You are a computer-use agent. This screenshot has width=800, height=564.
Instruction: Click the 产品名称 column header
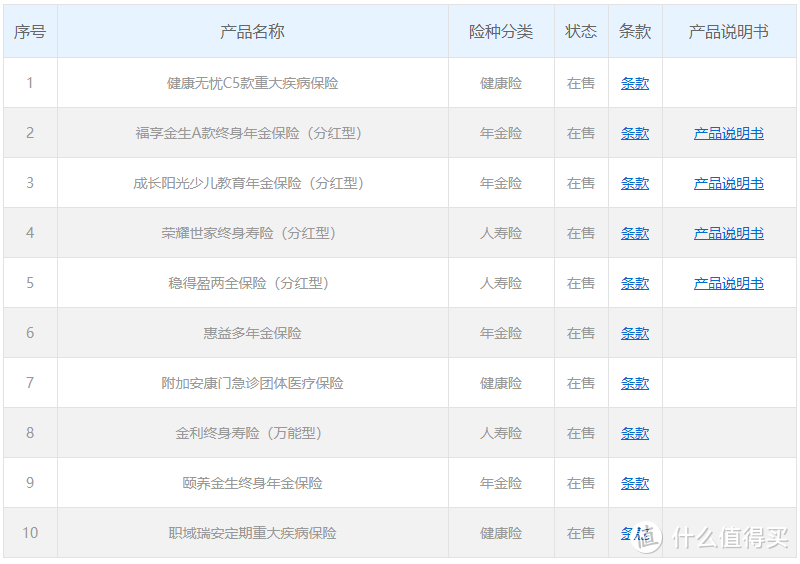pyautogui.click(x=252, y=32)
